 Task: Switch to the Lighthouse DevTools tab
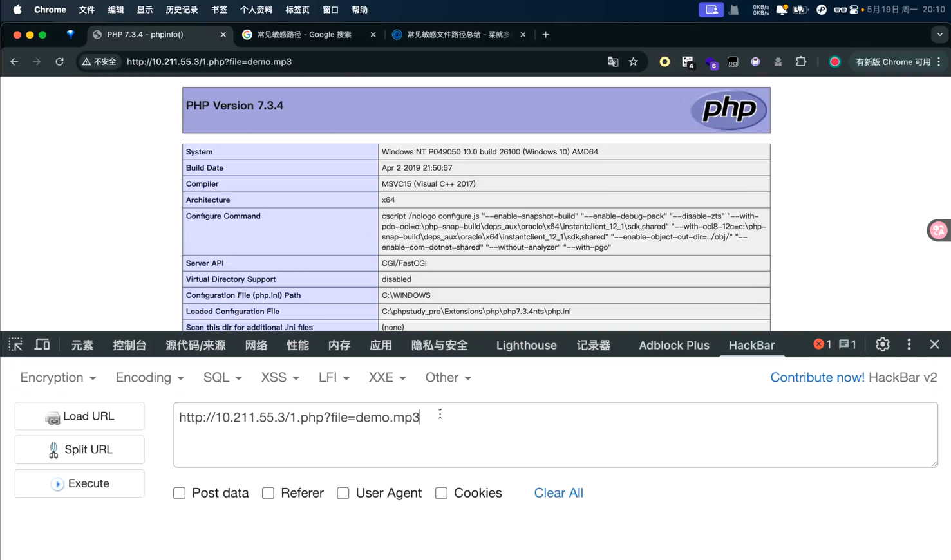526,346
